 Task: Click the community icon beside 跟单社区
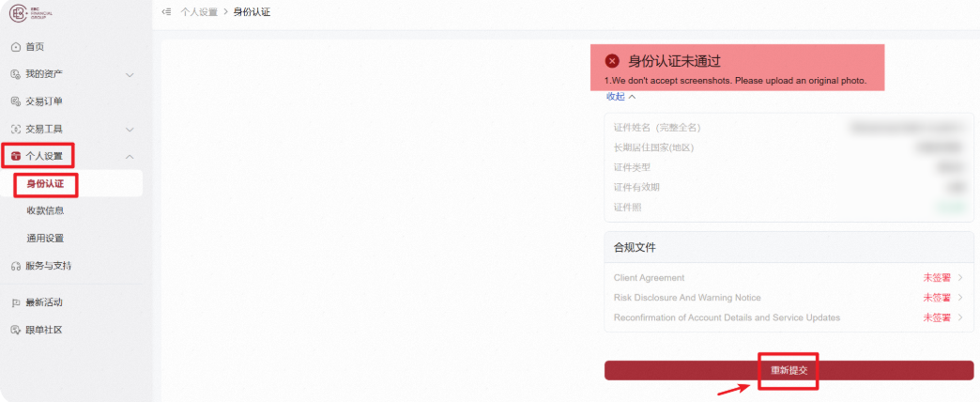coord(16,330)
